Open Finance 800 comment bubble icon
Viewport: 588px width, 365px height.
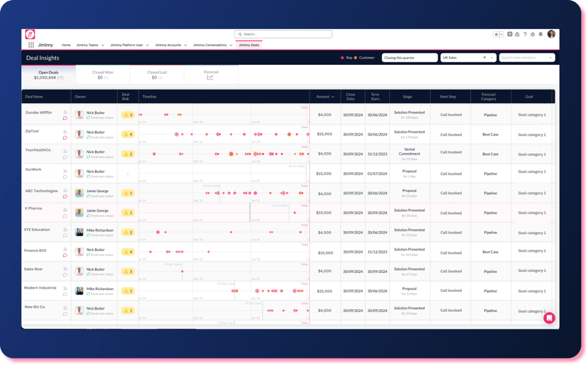[x=65, y=255]
